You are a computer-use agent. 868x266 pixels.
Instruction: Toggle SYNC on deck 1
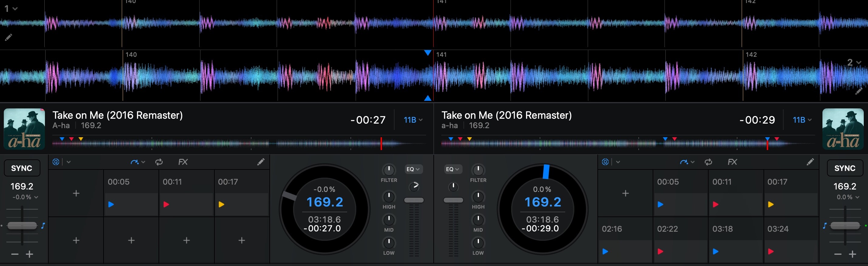22,168
